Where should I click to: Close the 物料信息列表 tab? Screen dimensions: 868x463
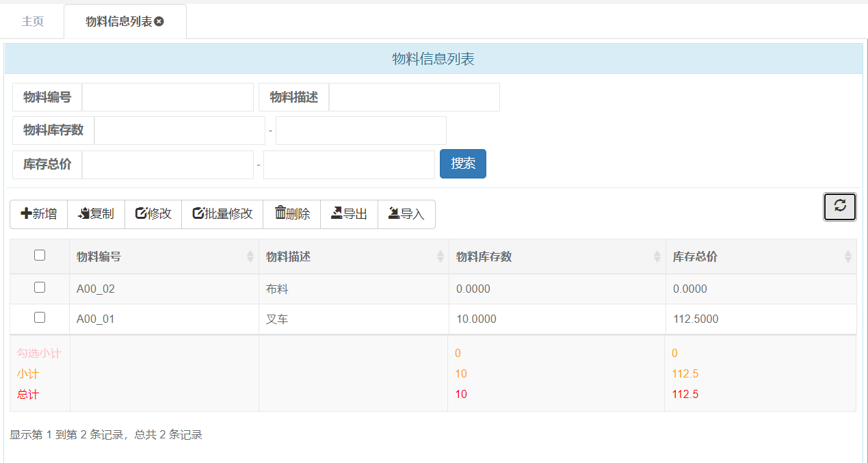pos(159,21)
